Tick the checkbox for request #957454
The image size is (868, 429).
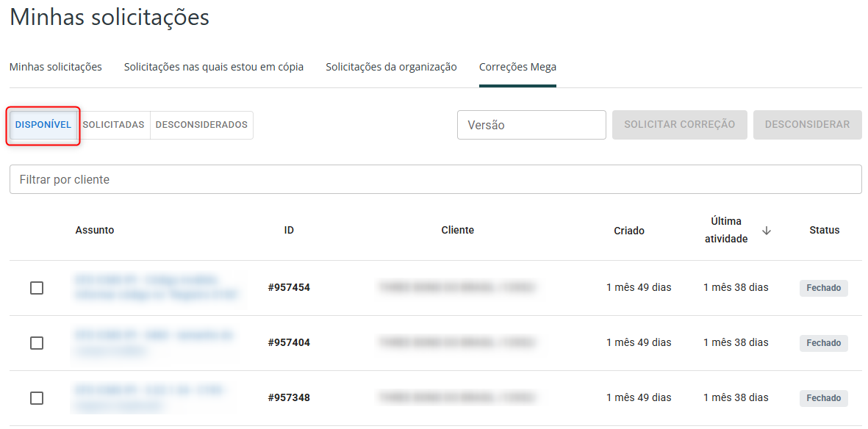click(x=37, y=288)
